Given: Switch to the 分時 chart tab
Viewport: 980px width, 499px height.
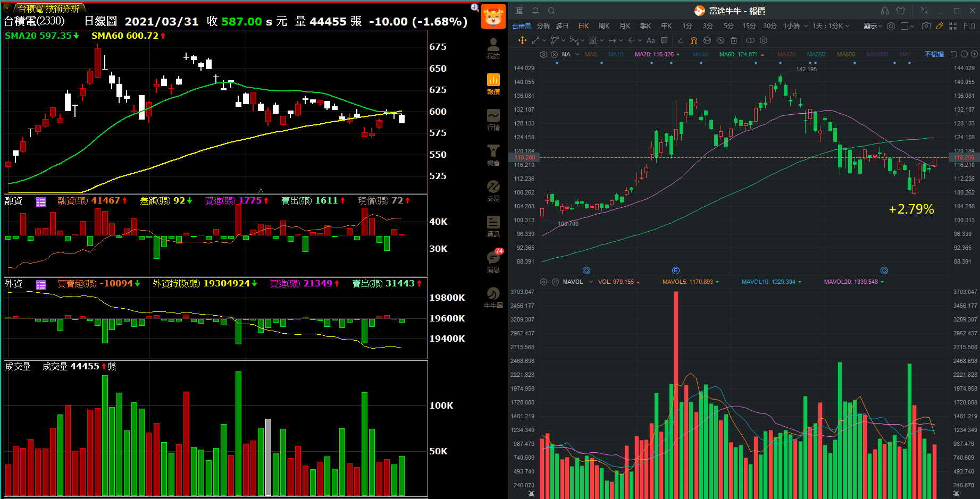Looking at the screenshot, I should 543,26.
